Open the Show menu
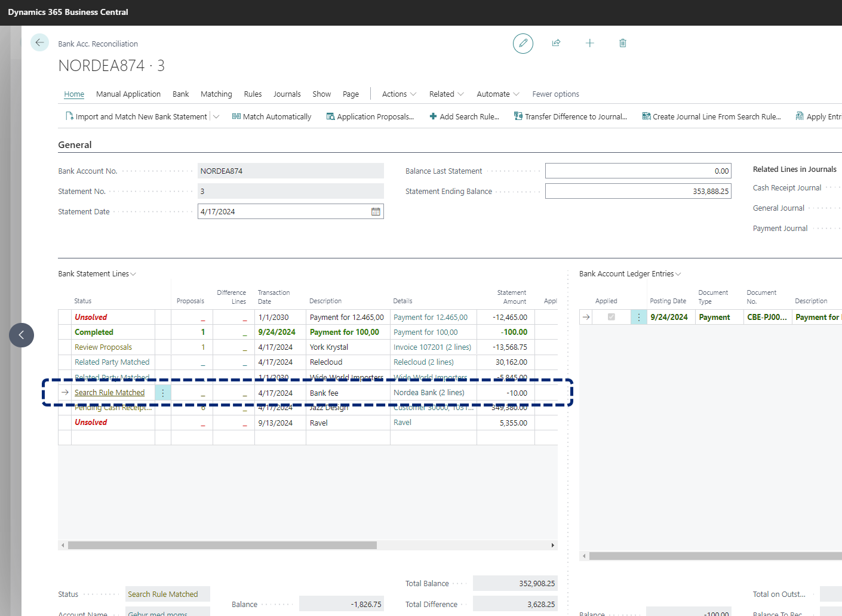 [321, 94]
